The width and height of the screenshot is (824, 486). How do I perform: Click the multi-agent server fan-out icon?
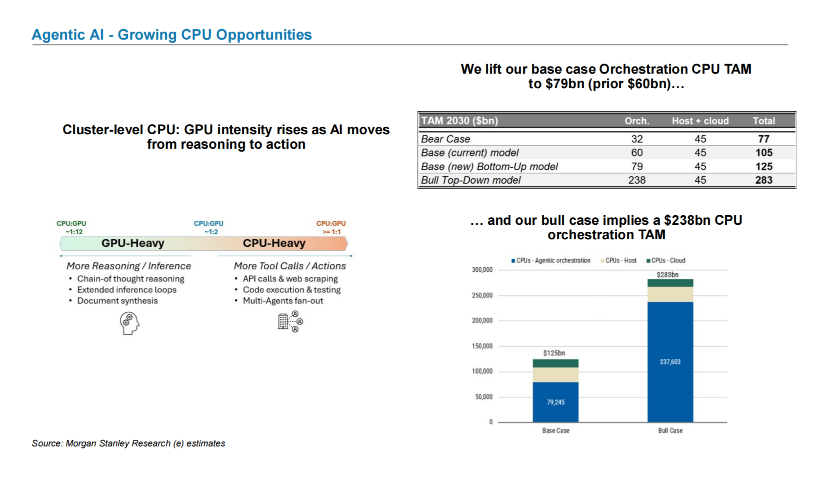pos(290,322)
